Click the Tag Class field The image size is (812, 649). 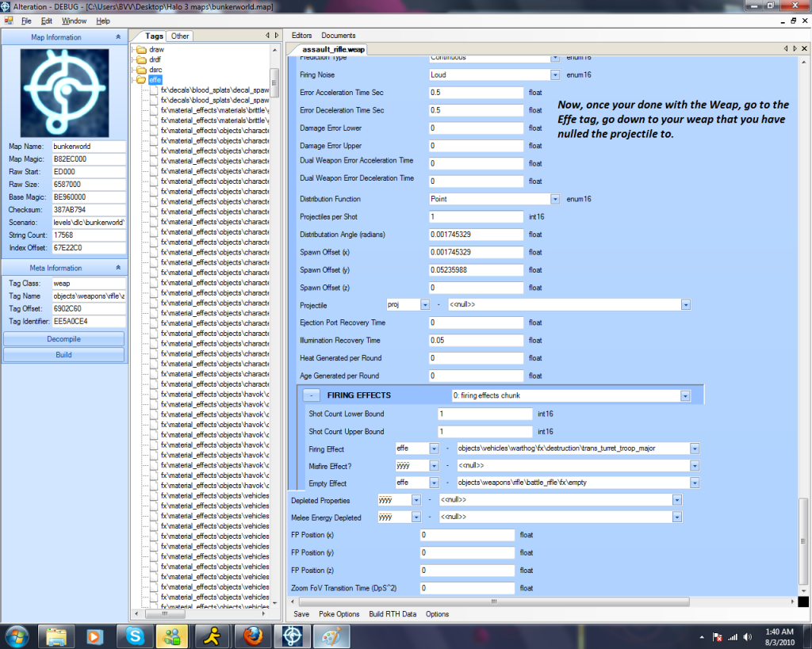click(x=89, y=284)
